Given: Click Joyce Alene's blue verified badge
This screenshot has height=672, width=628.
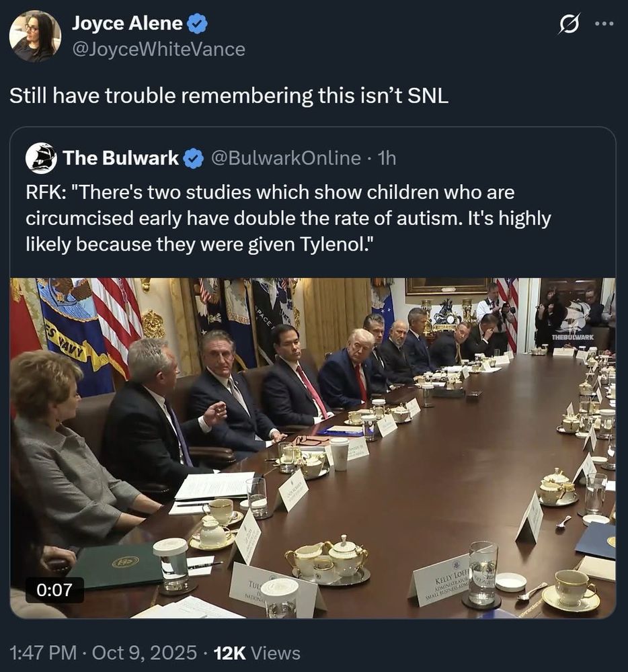Looking at the screenshot, I should click(x=197, y=24).
